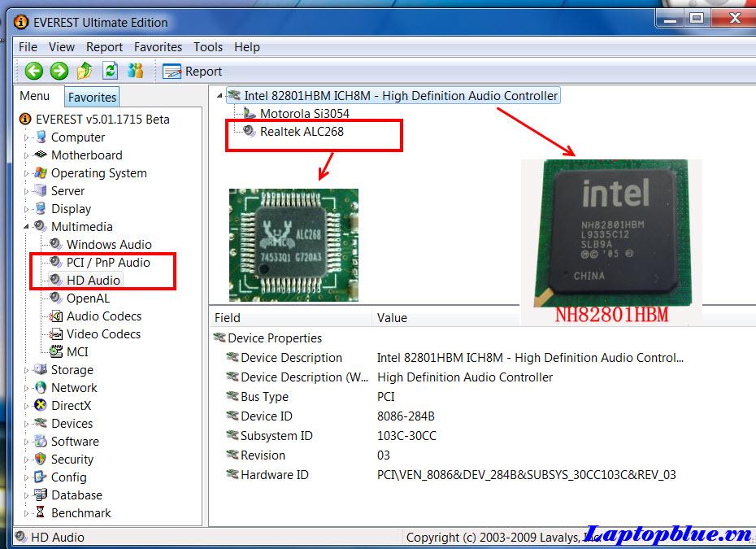
Task: Click the Benchmark hourglass icon
Action: (x=41, y=512)
